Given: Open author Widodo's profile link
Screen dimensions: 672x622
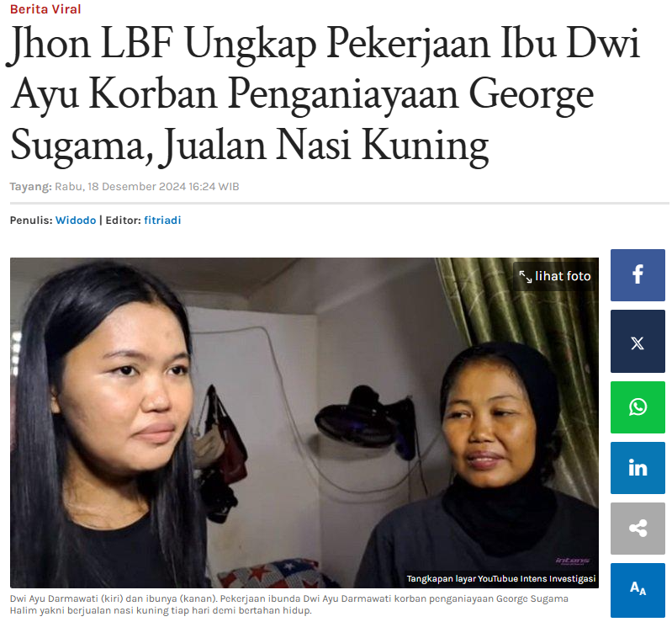Looking at the screenshot, I should pyautogui.click(x=76, y=220).
